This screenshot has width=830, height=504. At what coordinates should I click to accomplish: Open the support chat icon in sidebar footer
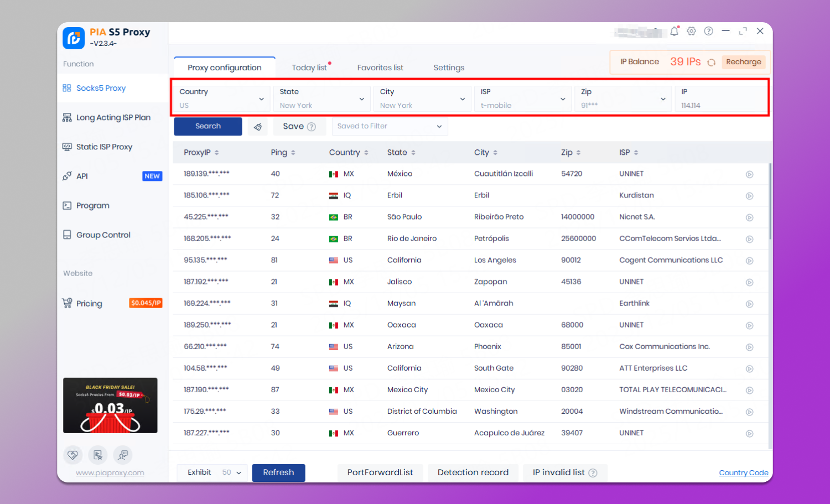click(123, 455)
